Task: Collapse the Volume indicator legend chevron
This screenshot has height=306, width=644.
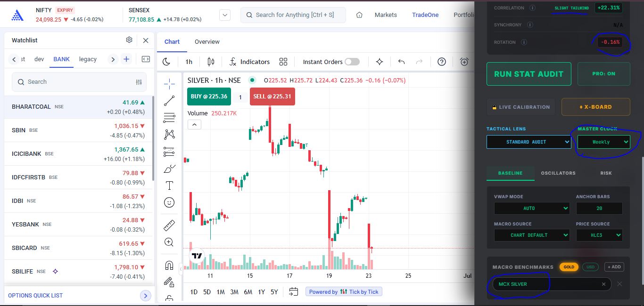Action: (x=194, y=125)
